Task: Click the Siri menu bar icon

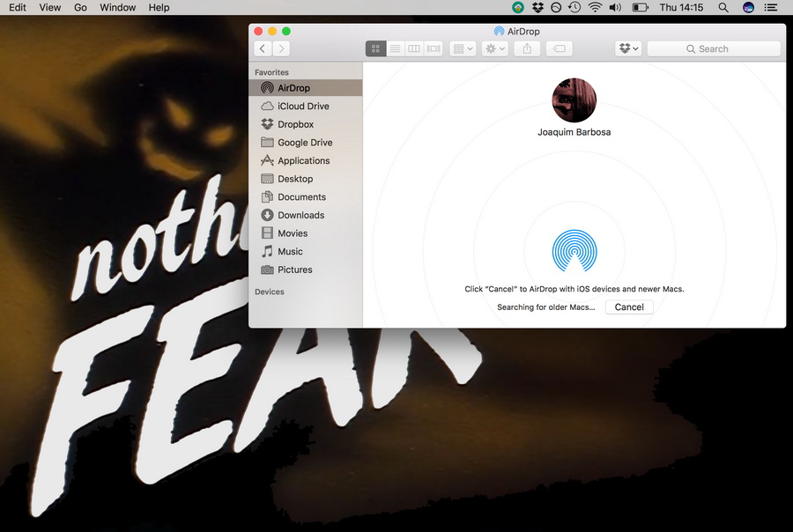Action: (748, 8)
